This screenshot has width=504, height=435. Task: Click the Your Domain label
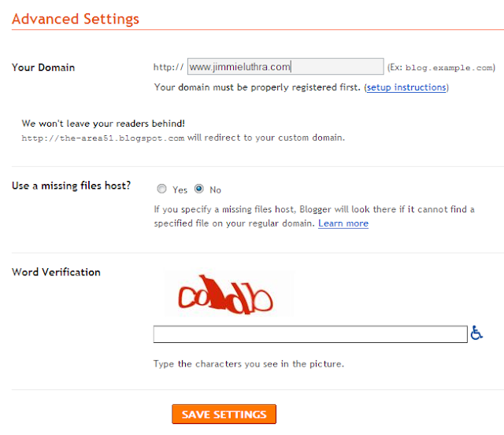(43, 68)
